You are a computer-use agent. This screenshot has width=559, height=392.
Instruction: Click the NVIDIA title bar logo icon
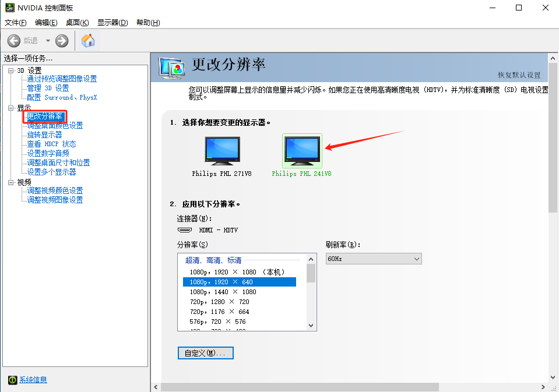tap(10, 8)
